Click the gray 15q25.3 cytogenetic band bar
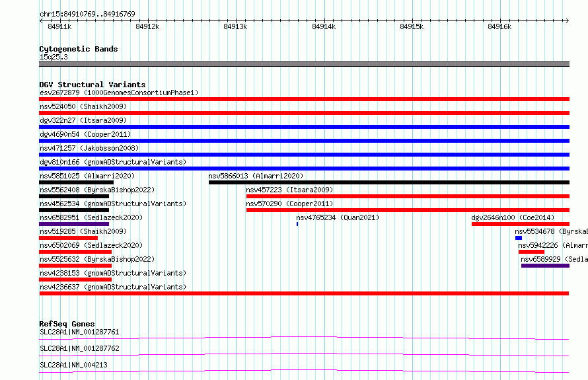Viewport: 588px width, 380px height. (x=304, y=64)
